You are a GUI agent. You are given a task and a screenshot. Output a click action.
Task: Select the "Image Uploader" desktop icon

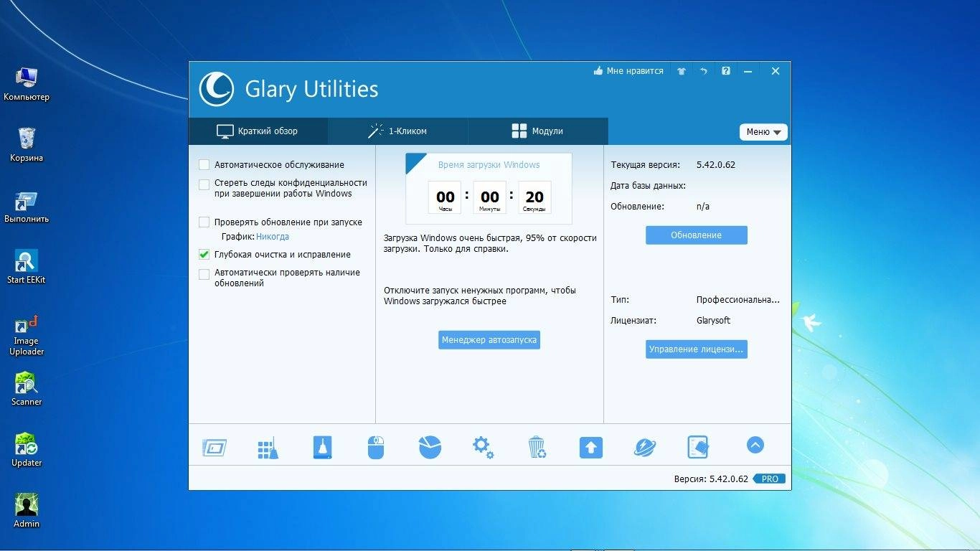27,335
